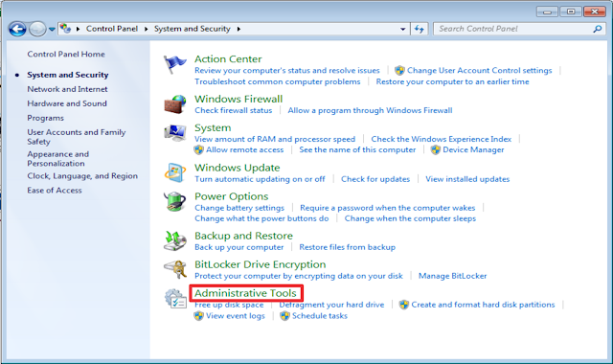Click the Control Panel icon in address bar
The height and width of the screenshot is (364, 613).
[x=66, y=29]
